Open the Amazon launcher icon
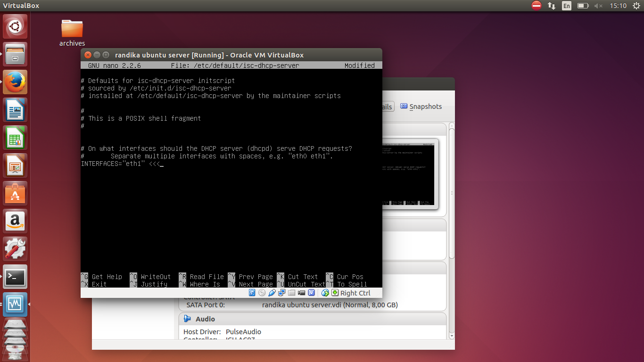Viewport: 644px width, 362px height. [x=15, y=221]
